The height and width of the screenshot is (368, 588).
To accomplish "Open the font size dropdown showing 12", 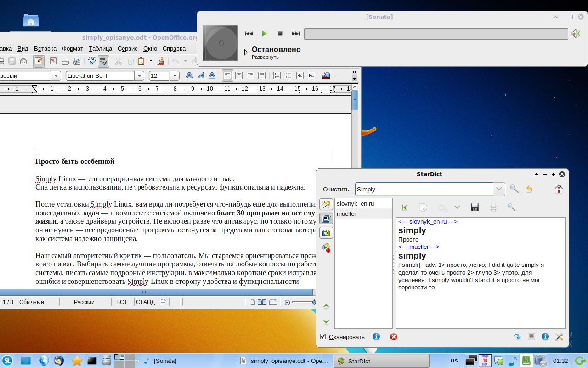I will click(175, 75).
